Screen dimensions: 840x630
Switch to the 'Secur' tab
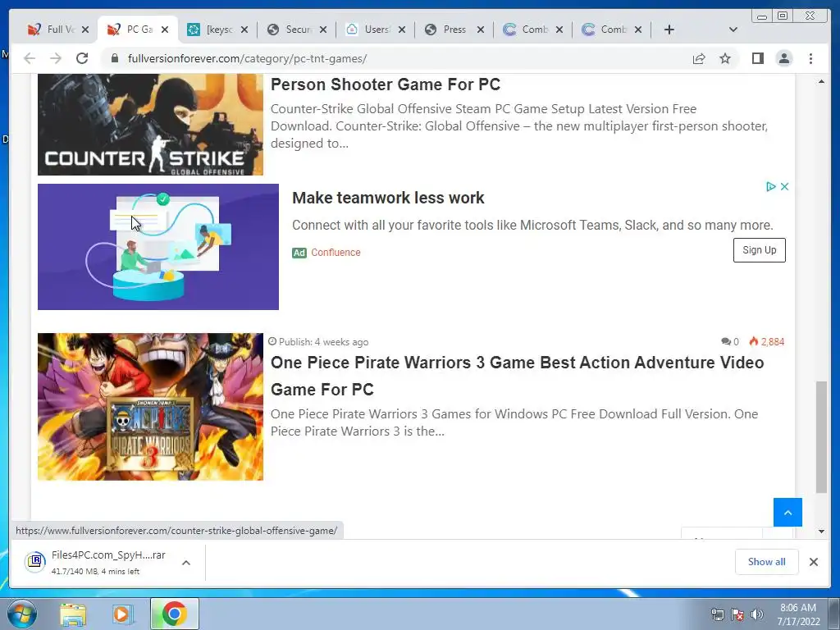pyautogui.click(x=290, y=30)
